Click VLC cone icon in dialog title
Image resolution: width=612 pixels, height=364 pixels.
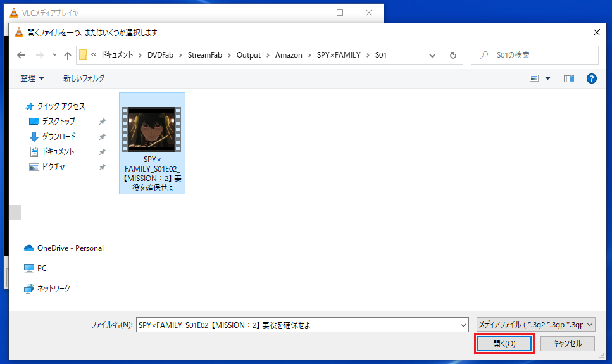coord(19,32)
